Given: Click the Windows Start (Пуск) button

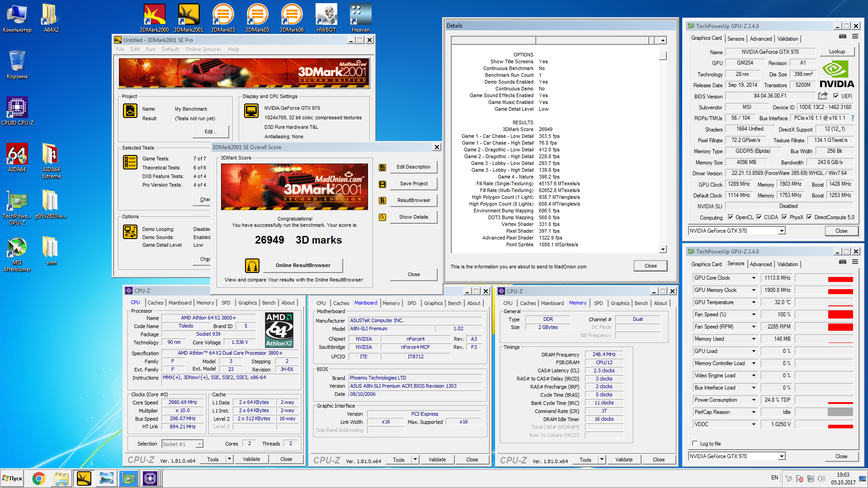Looking at the screenshot, I should pos(13,479).
